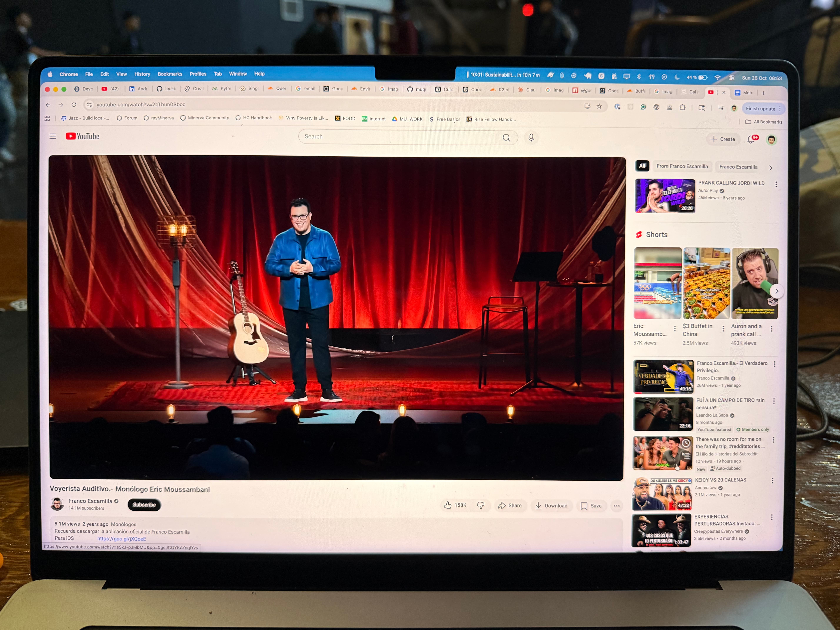Click the Shorts carousel next arrow

coord(777,291)
